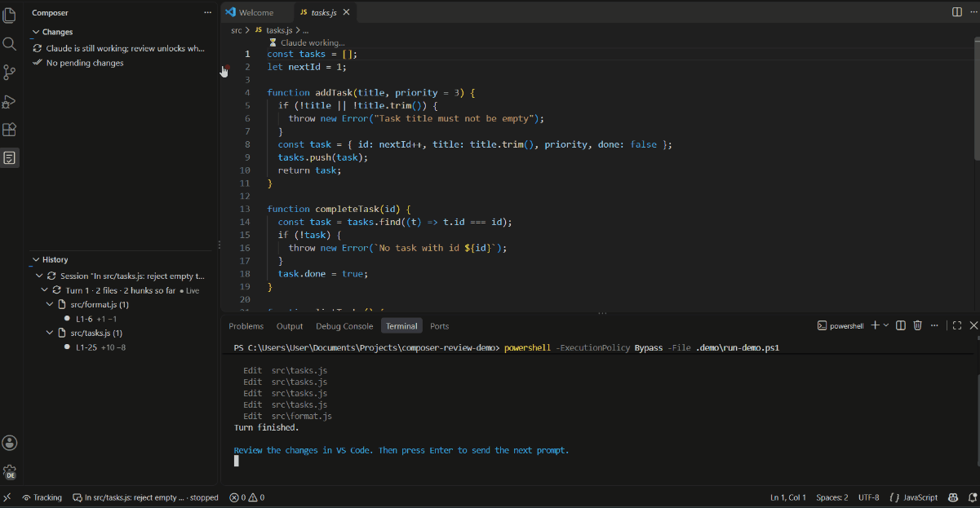
Task: Click the 'Claude working...' code lens
Action: 307,42
